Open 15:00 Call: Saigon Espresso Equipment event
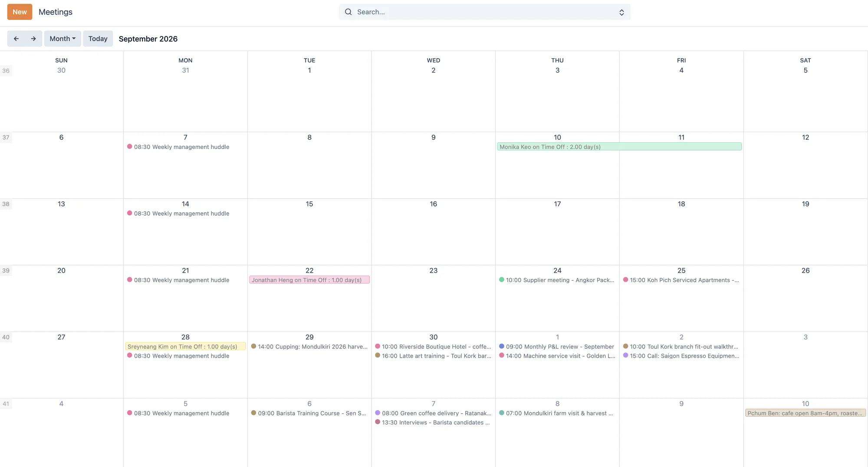This screenshot has height=467, width=868. click(681, 356)
